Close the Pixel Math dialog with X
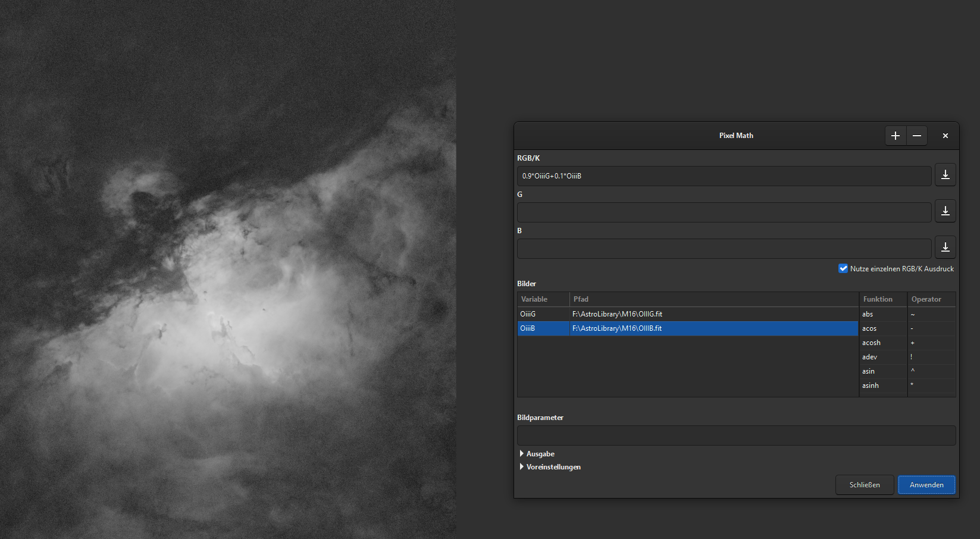Viewport: 980px width, 539px height. pos(945,136)
